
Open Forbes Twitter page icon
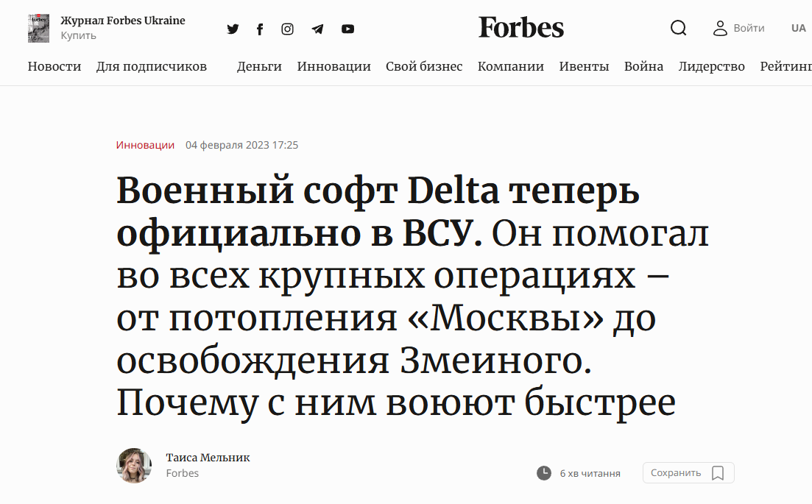(233, 29)
